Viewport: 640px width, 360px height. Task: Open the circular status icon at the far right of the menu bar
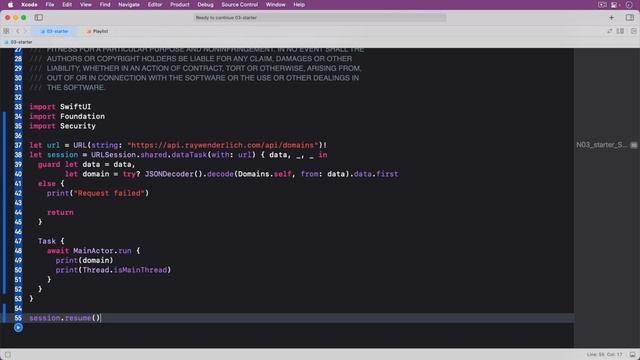(x=629, y=4)
